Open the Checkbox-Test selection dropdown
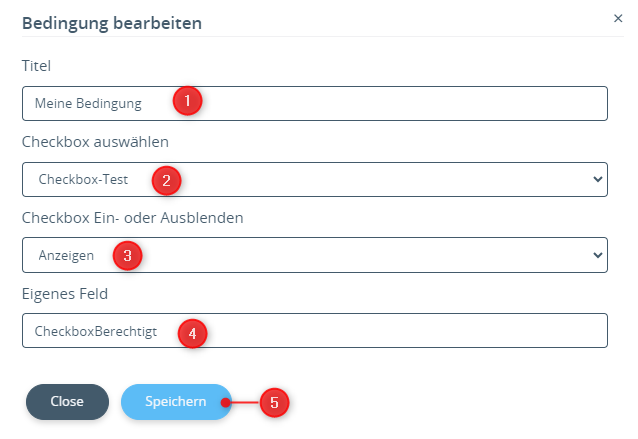 click(315, 179)
